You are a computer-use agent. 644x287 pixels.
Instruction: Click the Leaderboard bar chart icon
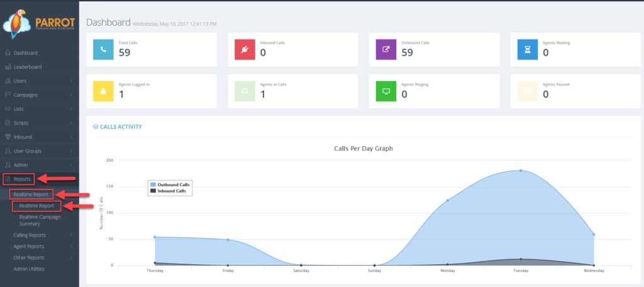pos(8,67)
